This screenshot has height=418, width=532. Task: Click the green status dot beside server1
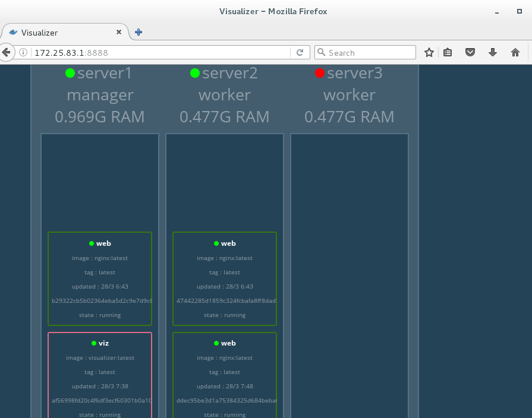coord(70,73)
